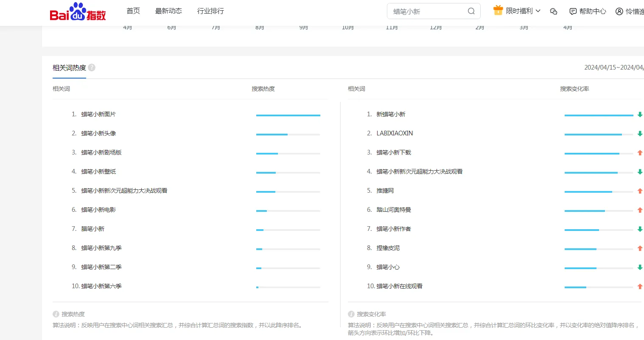Click the 蜡笔小新图片 heat bar
Image resolution: width=644 pixels, height=340 pixels.
tap(288, 115)
